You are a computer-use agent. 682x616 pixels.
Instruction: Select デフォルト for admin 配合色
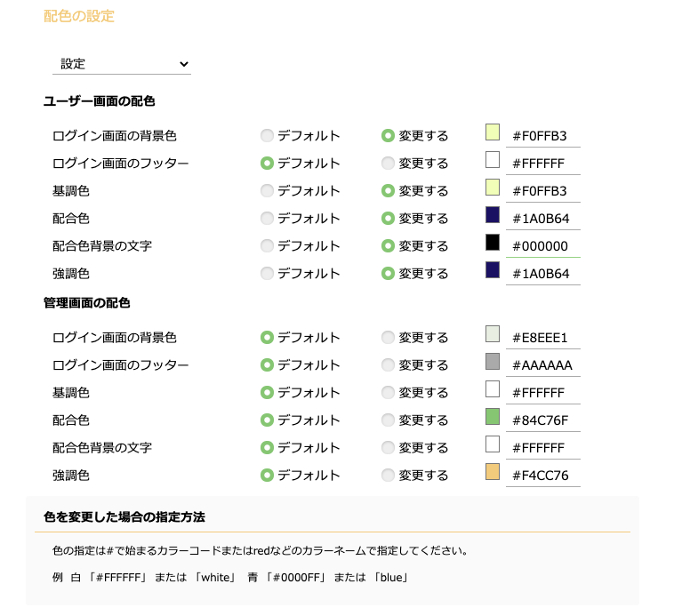tap(267, 420)
